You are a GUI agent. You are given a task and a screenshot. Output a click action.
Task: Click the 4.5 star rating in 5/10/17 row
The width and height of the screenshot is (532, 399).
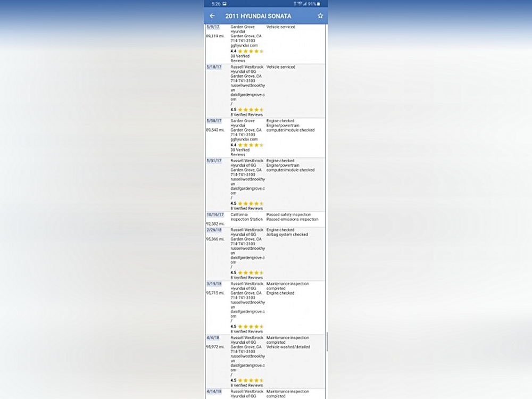click(247, 110)
